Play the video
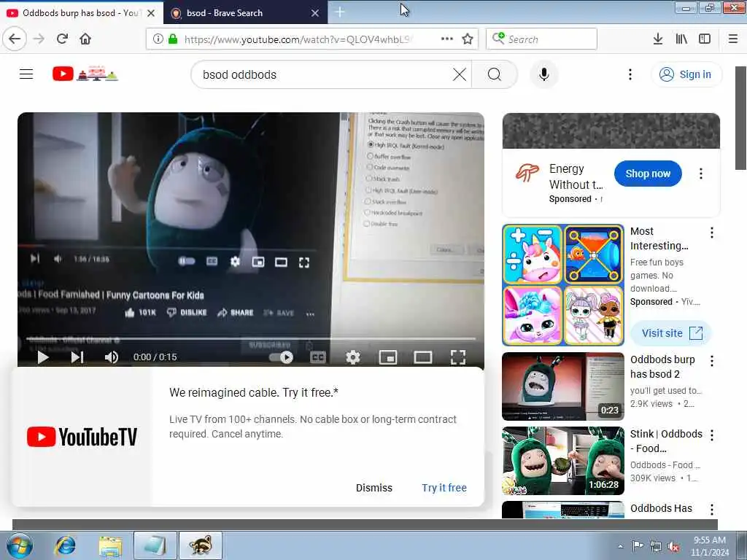 pos(43,357)
